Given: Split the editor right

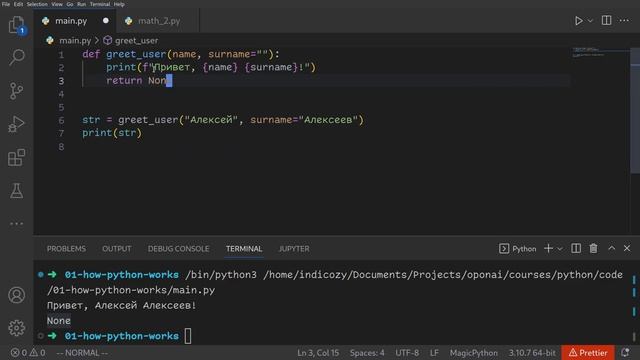Looking at the screenshot, I should point(607,20).
